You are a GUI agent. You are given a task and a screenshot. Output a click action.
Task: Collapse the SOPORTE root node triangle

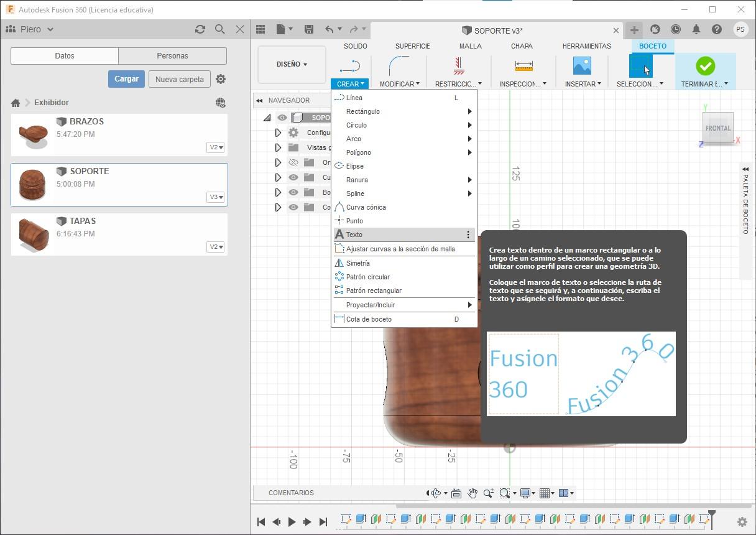[267, 118]
